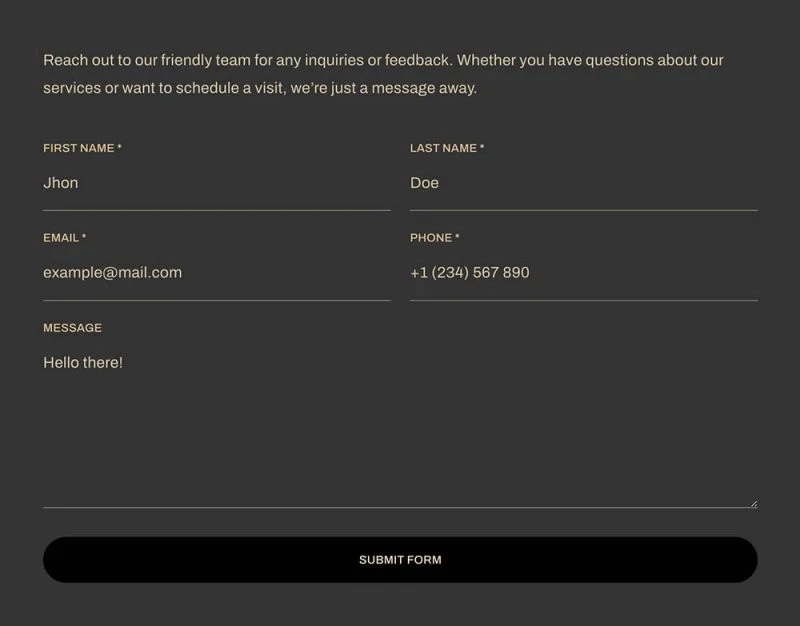Screen dimensions: 800x626
Task: Click the phrase schedule a visit
Action: click(231, 88)
